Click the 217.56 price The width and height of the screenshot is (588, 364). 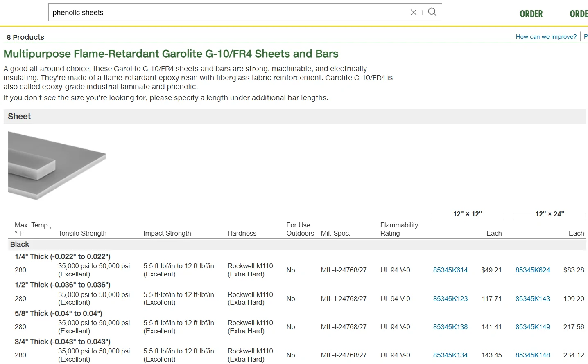pyautogui.click(x=574, y=327)
